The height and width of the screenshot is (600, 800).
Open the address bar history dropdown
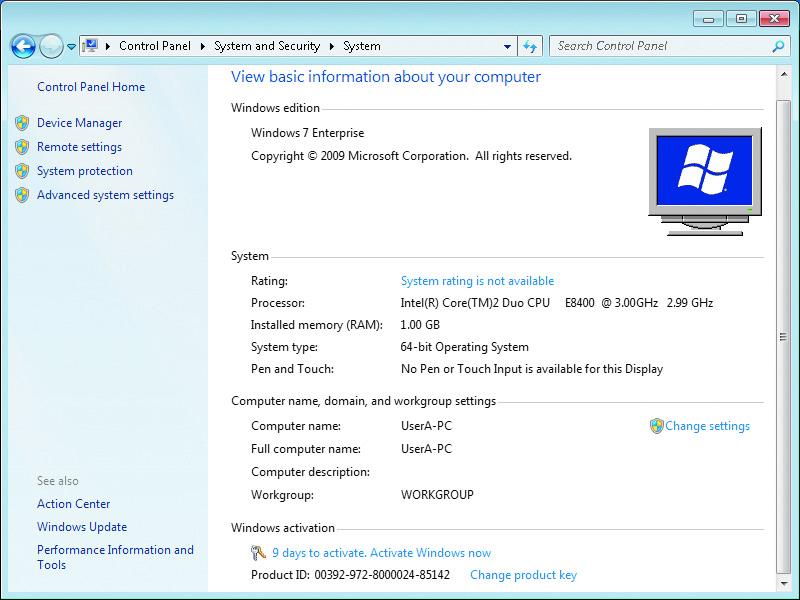tap(507, 46)
